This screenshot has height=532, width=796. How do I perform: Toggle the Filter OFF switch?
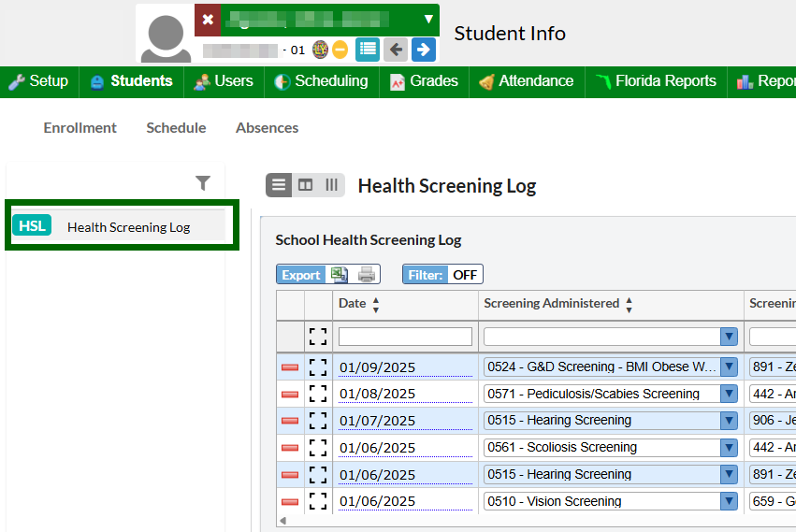[442, 275]
